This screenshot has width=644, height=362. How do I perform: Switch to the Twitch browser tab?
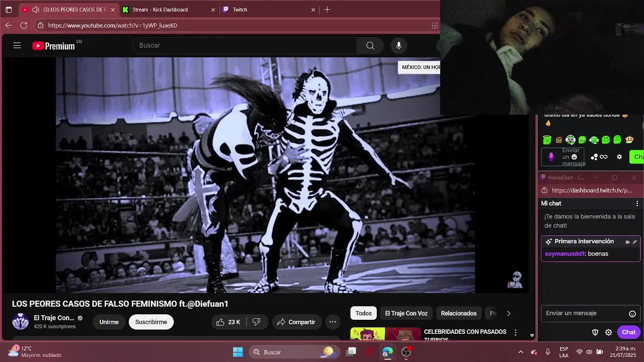240,10
